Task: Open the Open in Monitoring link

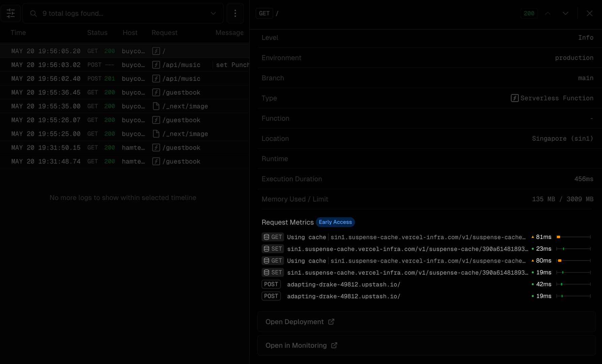Action: 296,345
